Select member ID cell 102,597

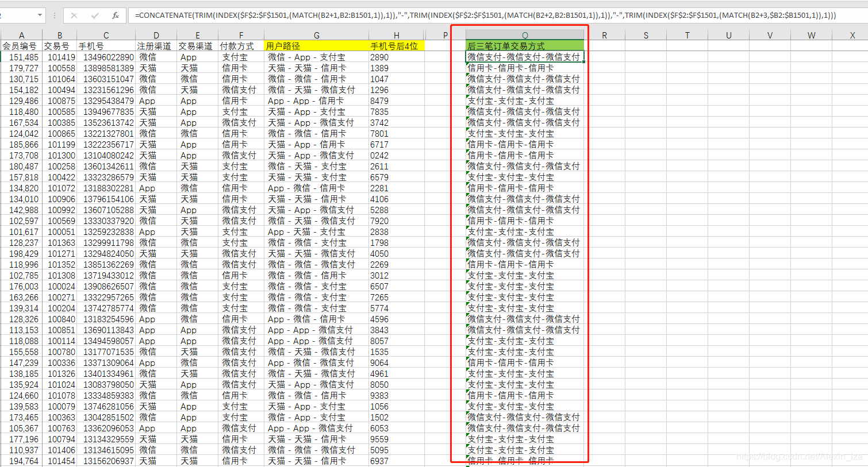coord(22,221)
